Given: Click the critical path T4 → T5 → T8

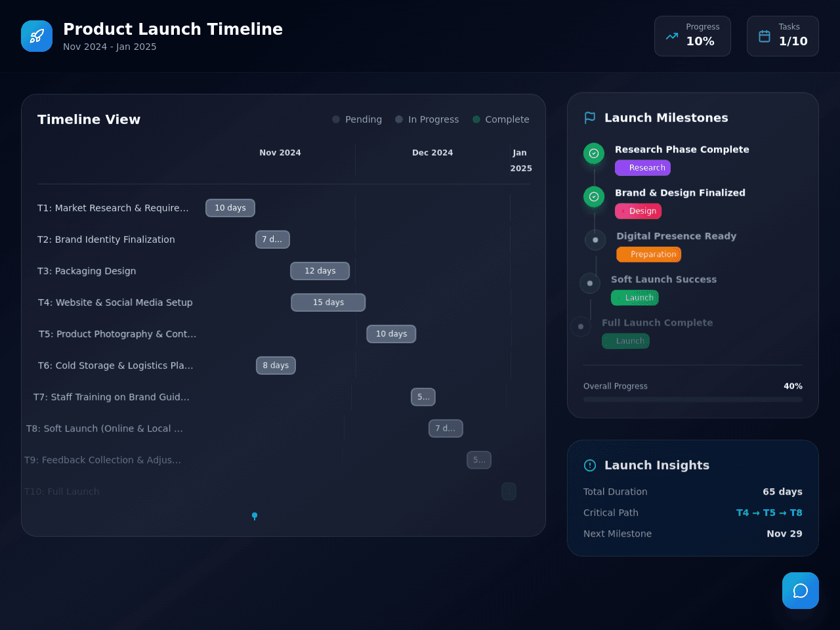Looking at the screenshot, I should (769, 513).
